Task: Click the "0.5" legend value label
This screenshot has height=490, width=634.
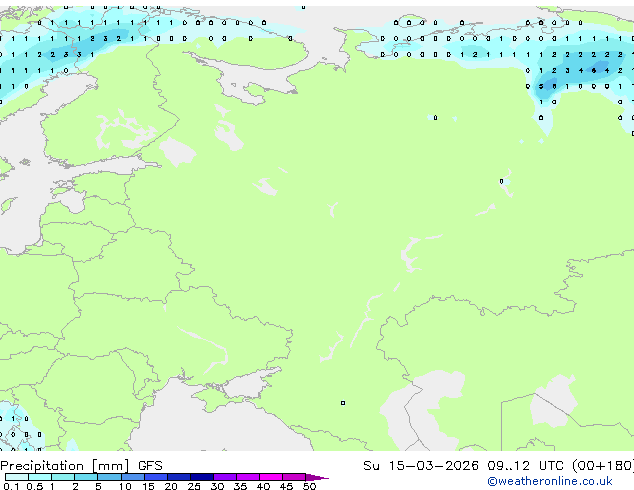Action: pos(35,486)
